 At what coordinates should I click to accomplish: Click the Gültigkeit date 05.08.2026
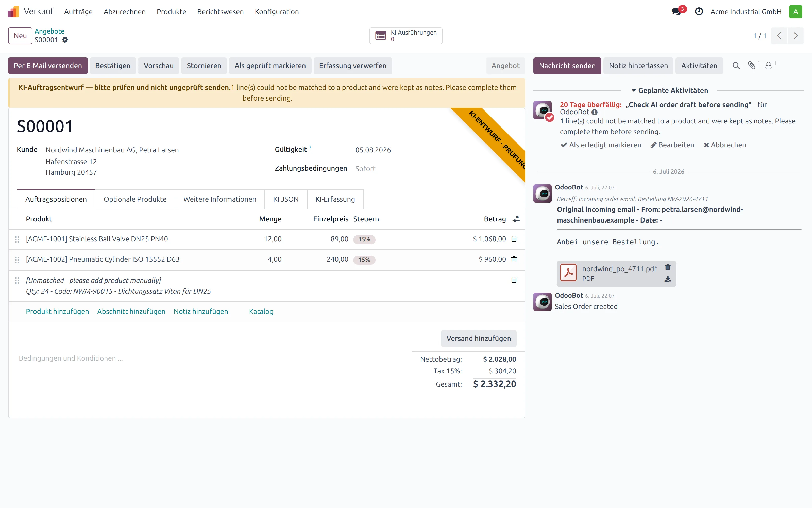(373, 150)
